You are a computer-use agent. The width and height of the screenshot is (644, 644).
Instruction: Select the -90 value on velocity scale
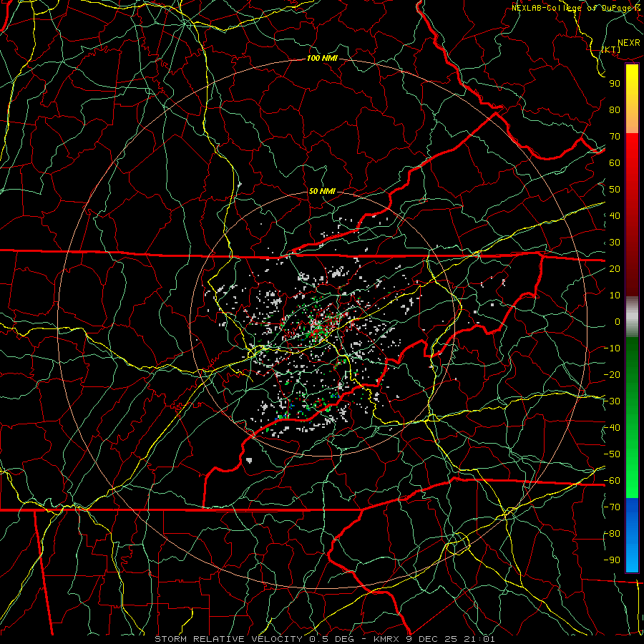[612, 560]
